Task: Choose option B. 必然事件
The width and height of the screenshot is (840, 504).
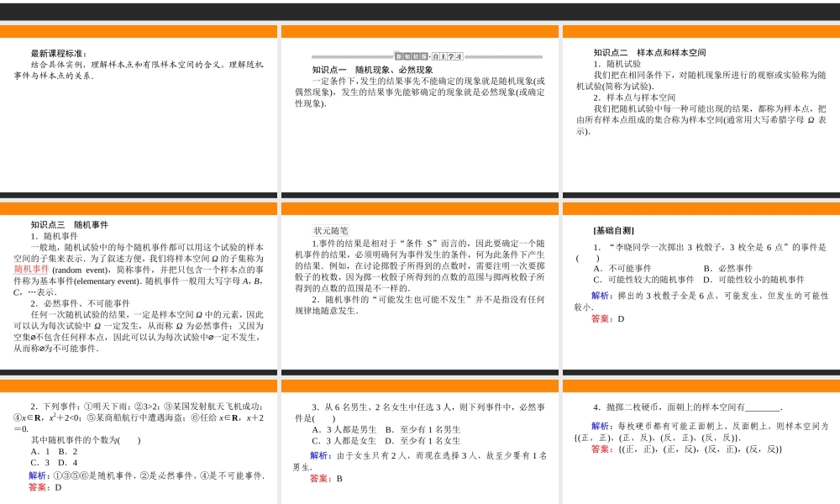Action: tap(728, 268)
